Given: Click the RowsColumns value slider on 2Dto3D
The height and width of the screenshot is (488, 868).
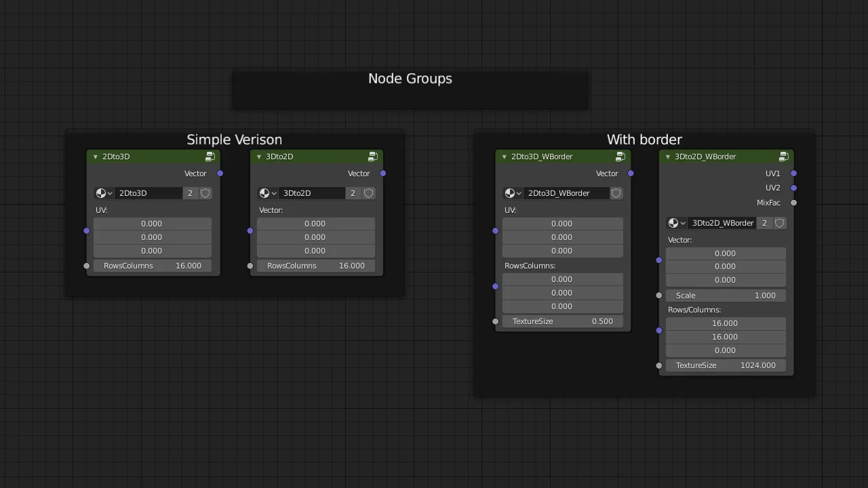Looking at the screenshot, I should pos(152,266).
